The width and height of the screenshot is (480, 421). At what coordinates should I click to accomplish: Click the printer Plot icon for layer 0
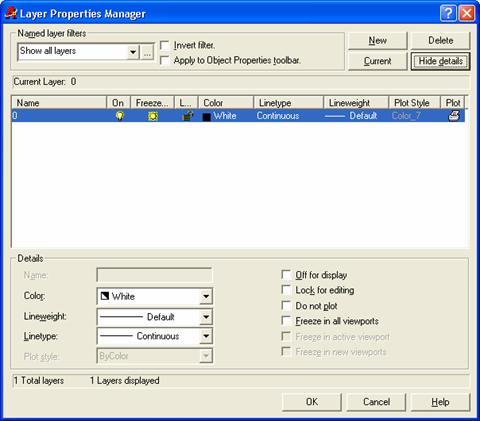pyautogui.click(x=454, y=116)
